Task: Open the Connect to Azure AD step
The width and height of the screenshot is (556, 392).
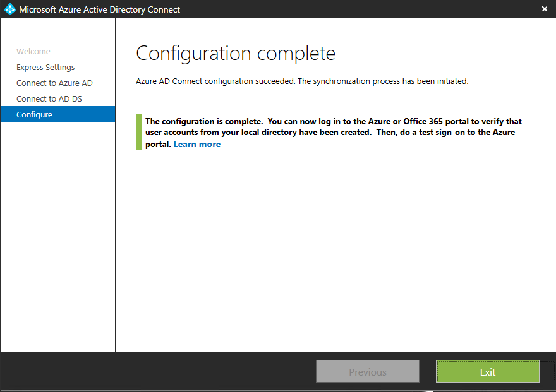Action: [x=54, y=83]
